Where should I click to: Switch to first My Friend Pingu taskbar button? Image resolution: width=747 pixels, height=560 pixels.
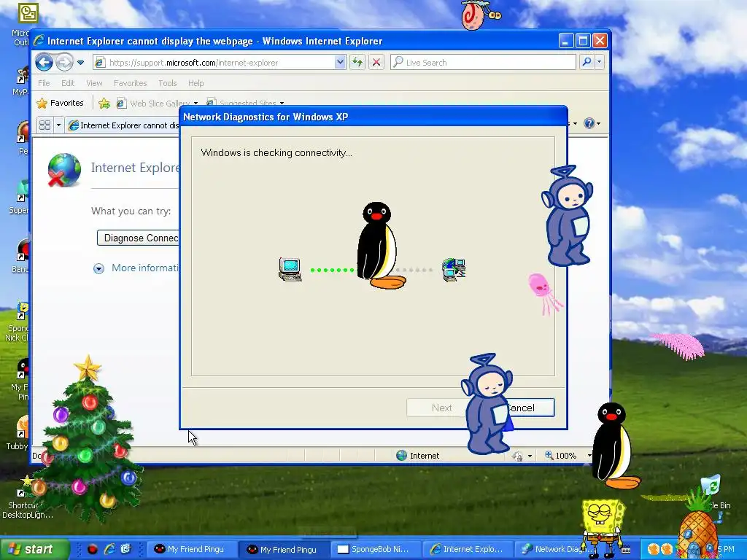tap(190, 549)
